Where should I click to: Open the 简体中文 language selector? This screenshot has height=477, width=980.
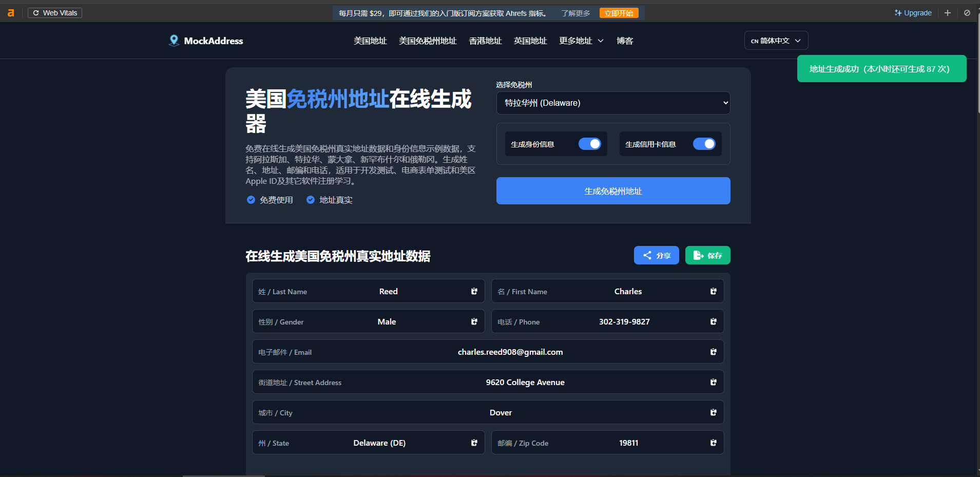click(x=776, y=41)
